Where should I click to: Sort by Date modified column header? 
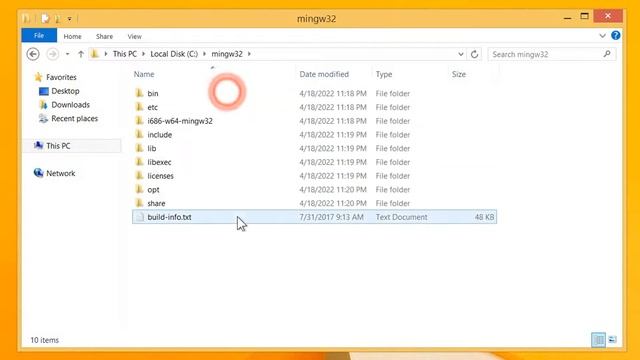click(324, 74)
